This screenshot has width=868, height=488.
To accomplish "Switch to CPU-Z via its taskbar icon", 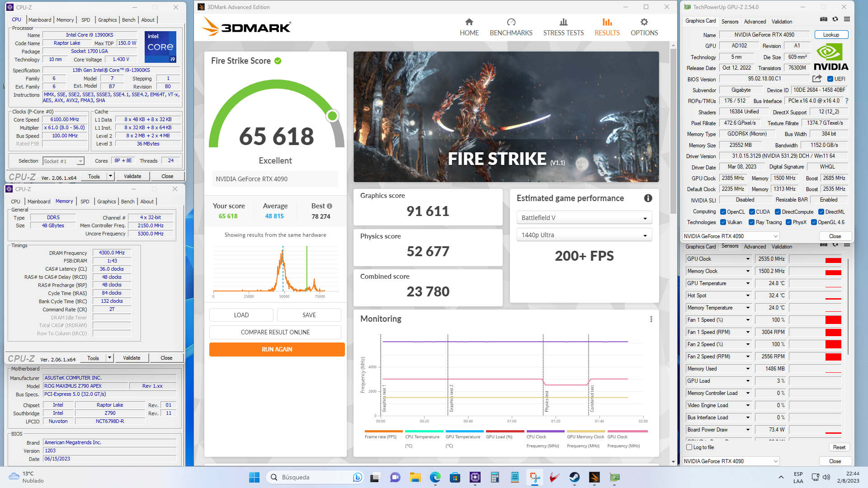I will [475, 477].
